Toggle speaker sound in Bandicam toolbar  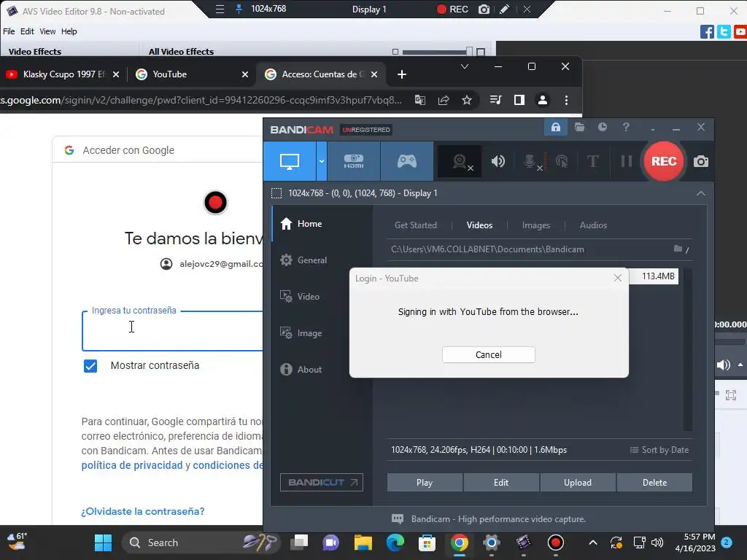click(498, 161)
